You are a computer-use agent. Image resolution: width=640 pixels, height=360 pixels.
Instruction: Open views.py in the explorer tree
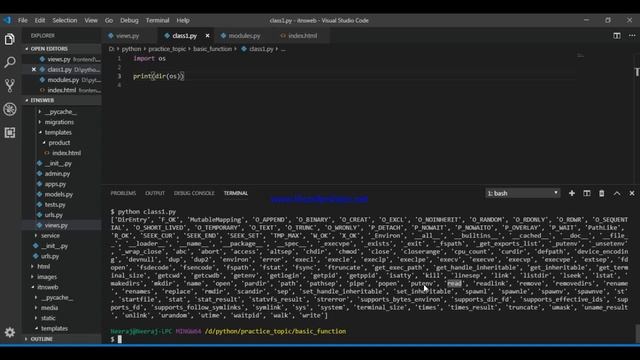[x=56, y=225]
